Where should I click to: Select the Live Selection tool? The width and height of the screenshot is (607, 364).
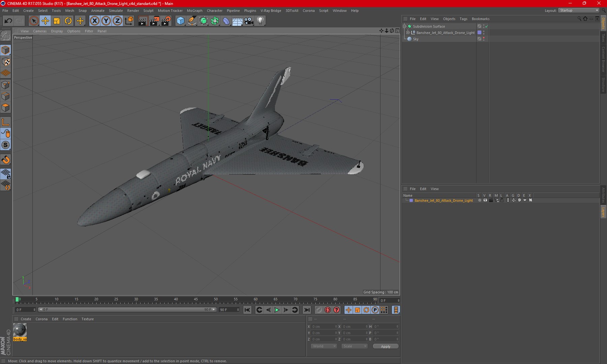coord(34,21)
